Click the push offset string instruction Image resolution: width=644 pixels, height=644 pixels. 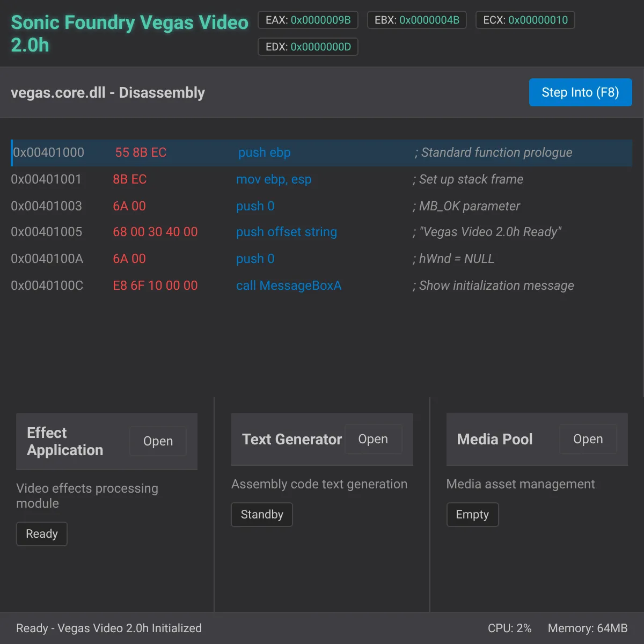[287, 232]
